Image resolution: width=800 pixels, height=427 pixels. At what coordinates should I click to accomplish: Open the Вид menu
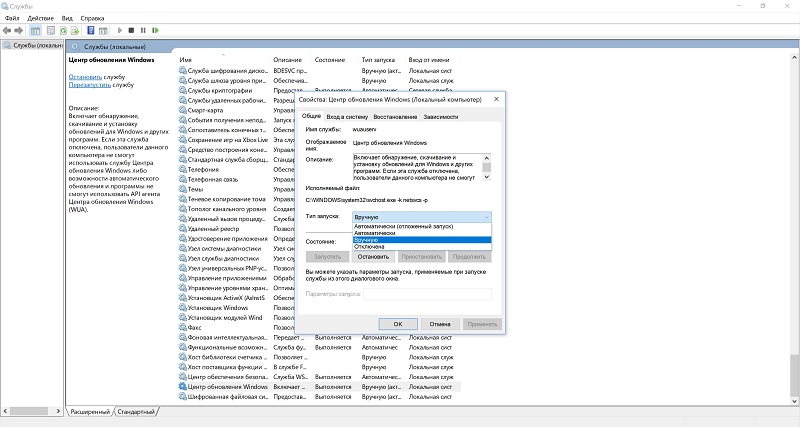click(x=67, y=18)
